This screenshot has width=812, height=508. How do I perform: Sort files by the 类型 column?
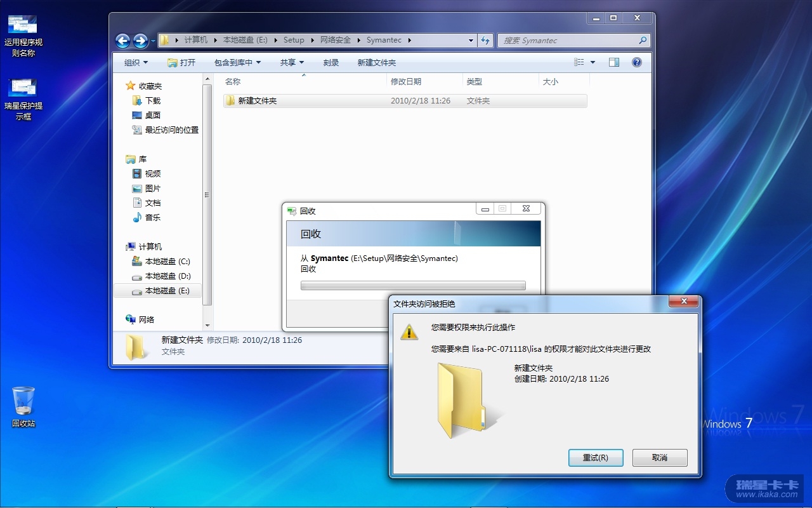[x=501, y=81]
